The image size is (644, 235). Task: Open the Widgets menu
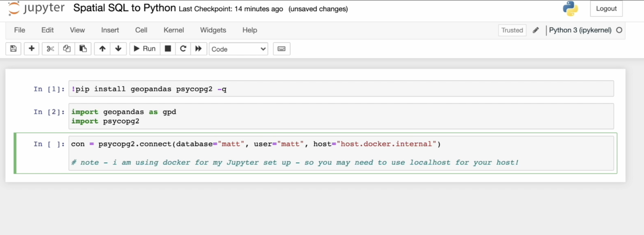click(213, 30)
